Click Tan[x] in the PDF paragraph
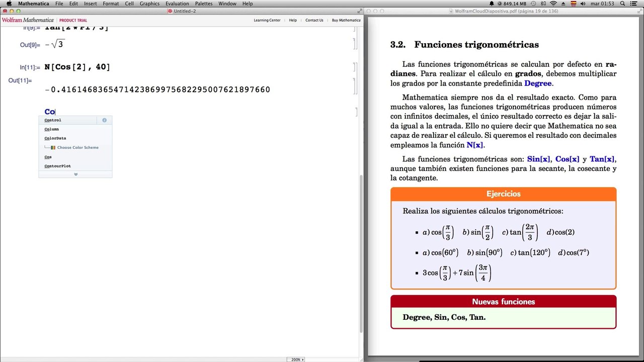644x362 pixels. click(602, 159)
